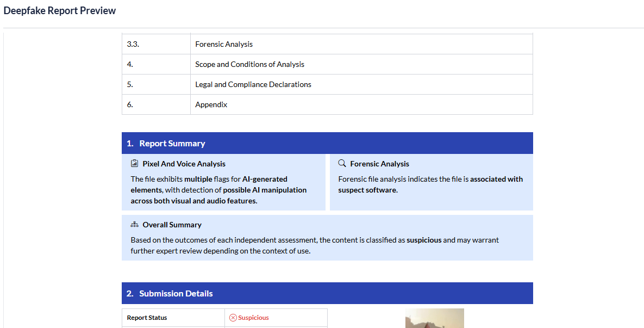644x328 pixels.
Task: Click the Pixel And Voice Analysis icon
Action: (134, 164)
